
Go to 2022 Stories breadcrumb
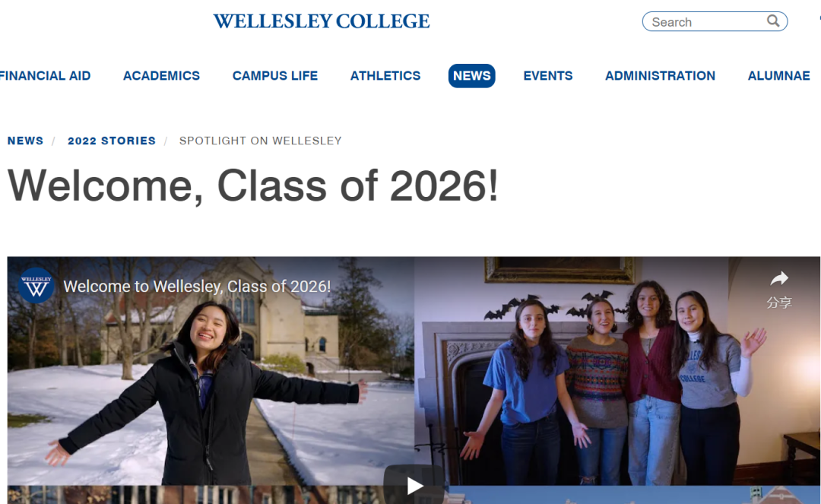click(x=112, y=141)
